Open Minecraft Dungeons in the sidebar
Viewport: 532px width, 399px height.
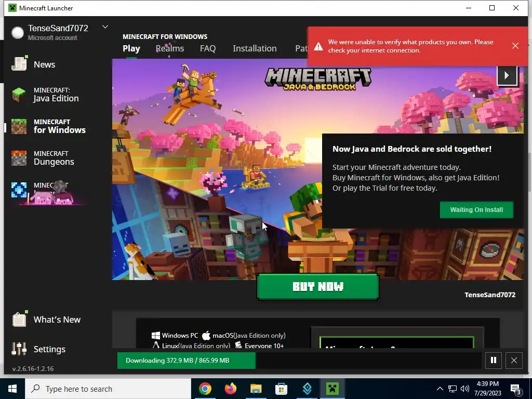[x=56, y=158]
